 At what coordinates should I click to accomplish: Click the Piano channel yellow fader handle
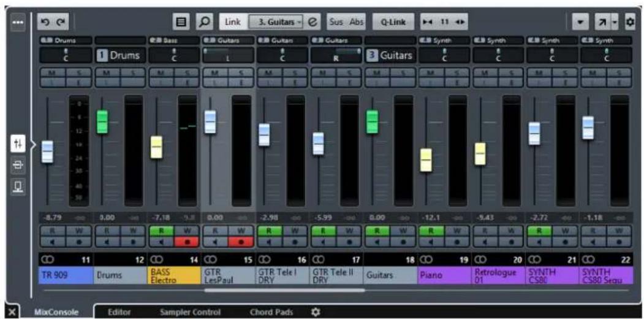[x=426, y=160]
